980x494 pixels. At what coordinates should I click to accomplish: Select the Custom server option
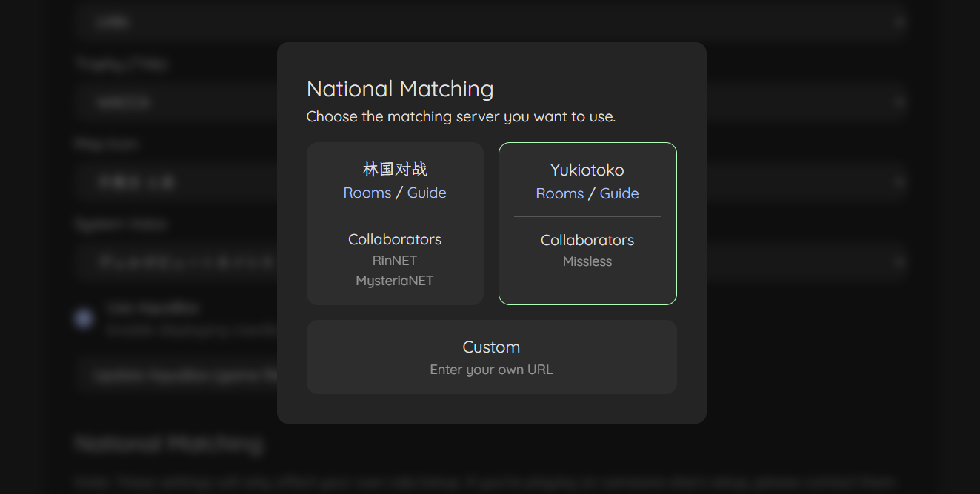[x=491, y=357]
